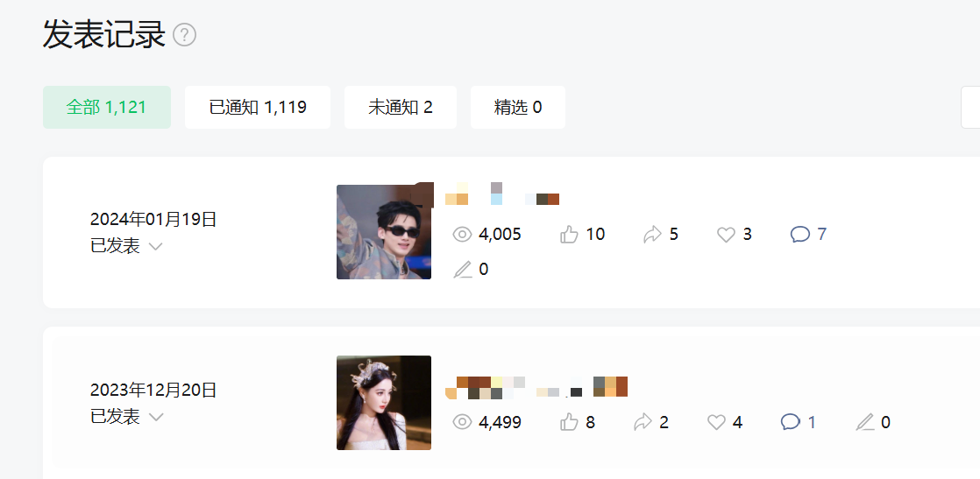Switch to 已通知 1,119 tab

pos(258,108)
